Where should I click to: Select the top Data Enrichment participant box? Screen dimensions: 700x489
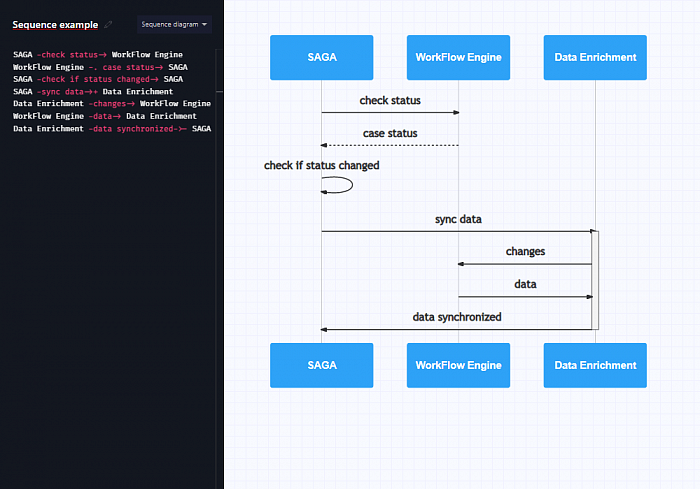point(595,58)
